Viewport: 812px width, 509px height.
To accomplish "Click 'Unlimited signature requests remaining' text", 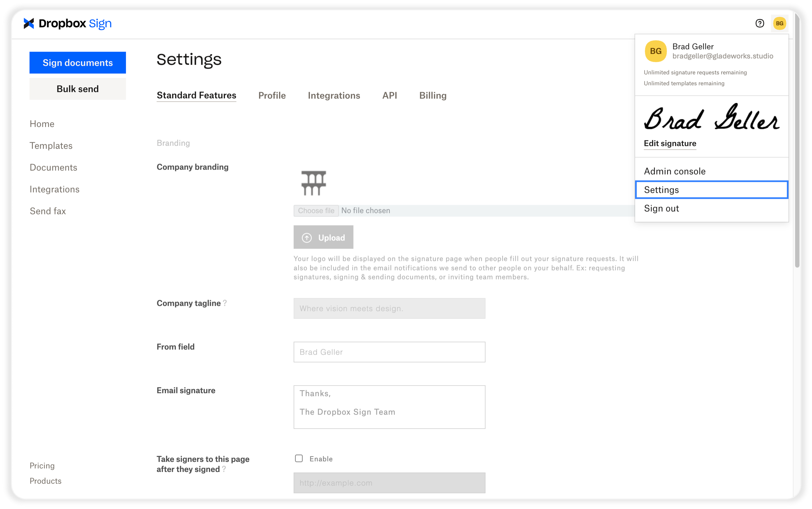I will [695, 72].
